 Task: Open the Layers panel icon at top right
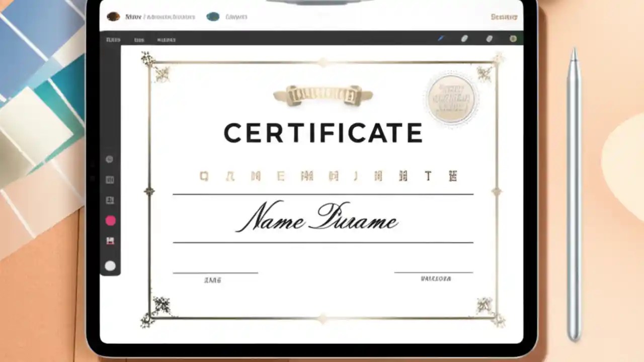513,38
